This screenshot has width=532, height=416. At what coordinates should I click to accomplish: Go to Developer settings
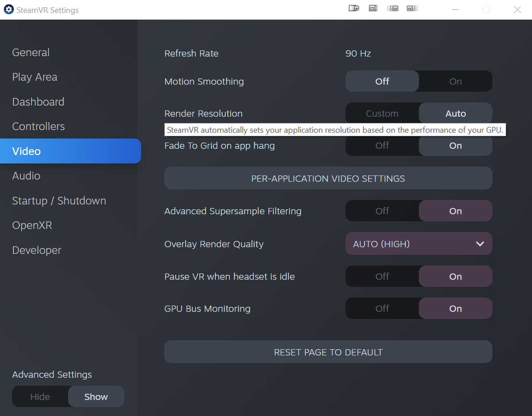tap(37, 250)
